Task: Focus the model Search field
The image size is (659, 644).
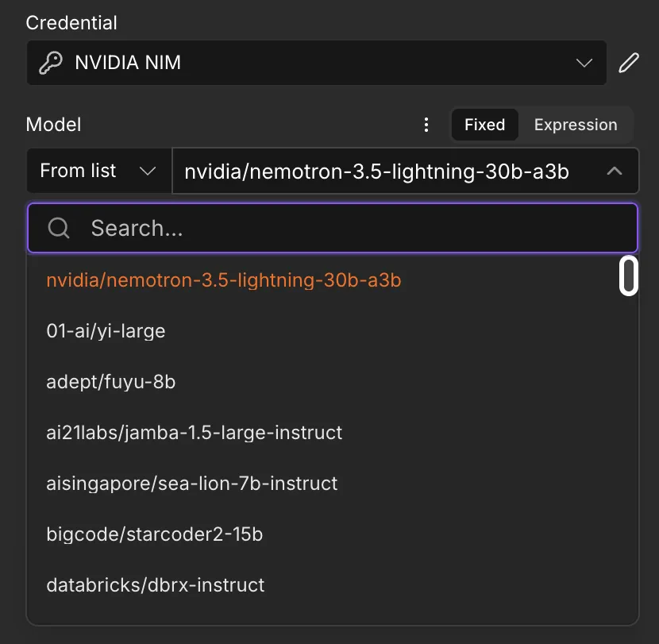Action: [x=333, y=228]
